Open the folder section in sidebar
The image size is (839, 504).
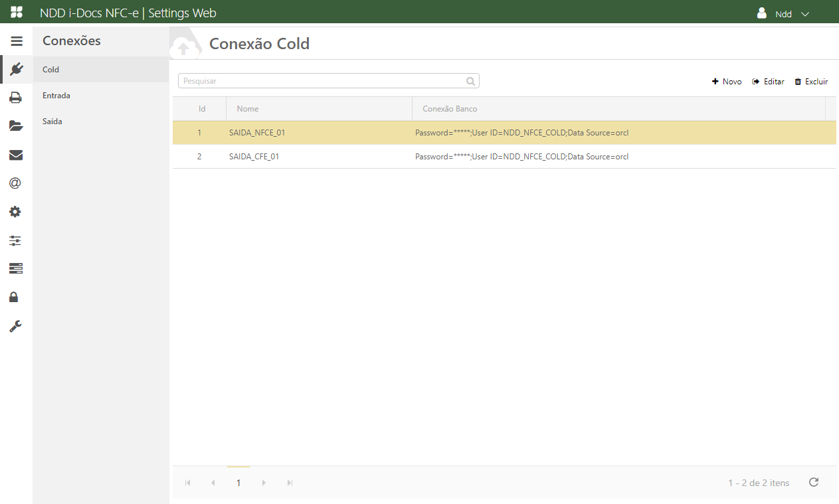pos(16,126)
